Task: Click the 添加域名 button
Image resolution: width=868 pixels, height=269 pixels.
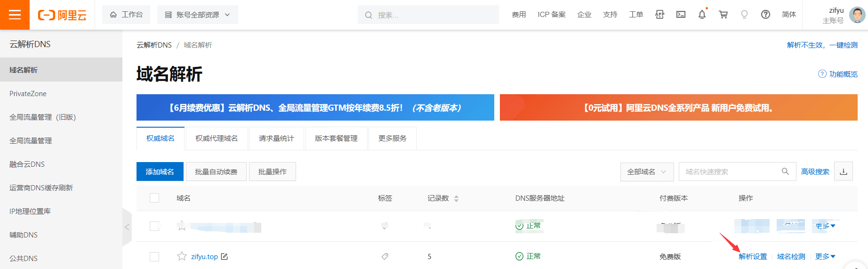Action: click(160, 171)
